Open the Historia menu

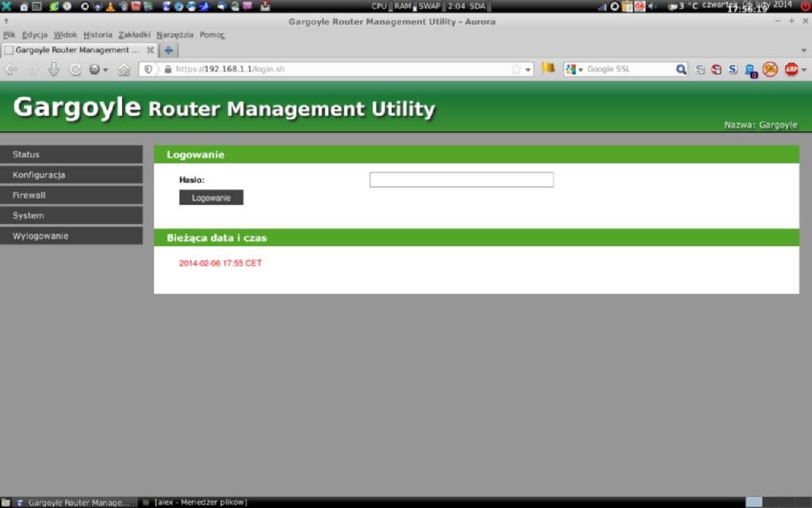click(98, 35)
